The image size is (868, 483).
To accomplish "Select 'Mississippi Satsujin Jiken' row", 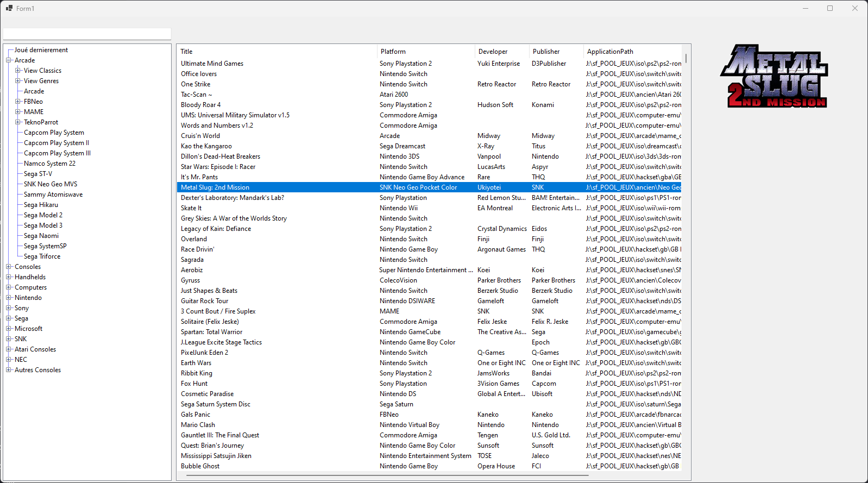I will pos(429,456).
